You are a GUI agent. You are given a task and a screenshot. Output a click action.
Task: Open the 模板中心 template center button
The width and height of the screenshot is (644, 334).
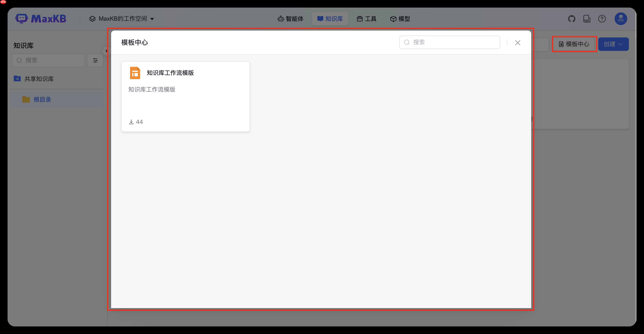point(574,44)
